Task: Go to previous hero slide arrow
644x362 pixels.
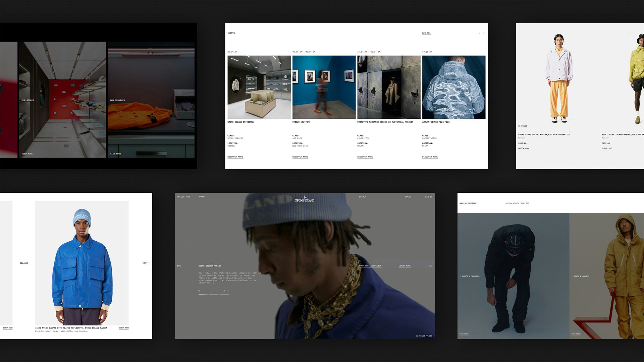Action: (224, 291)
